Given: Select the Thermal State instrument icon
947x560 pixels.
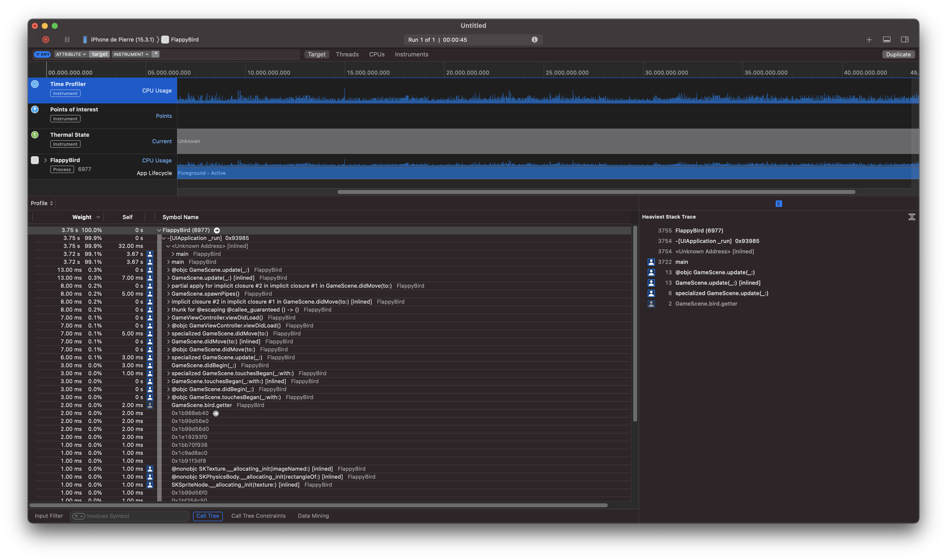Looking at the screenshot, I should point(35,135).
